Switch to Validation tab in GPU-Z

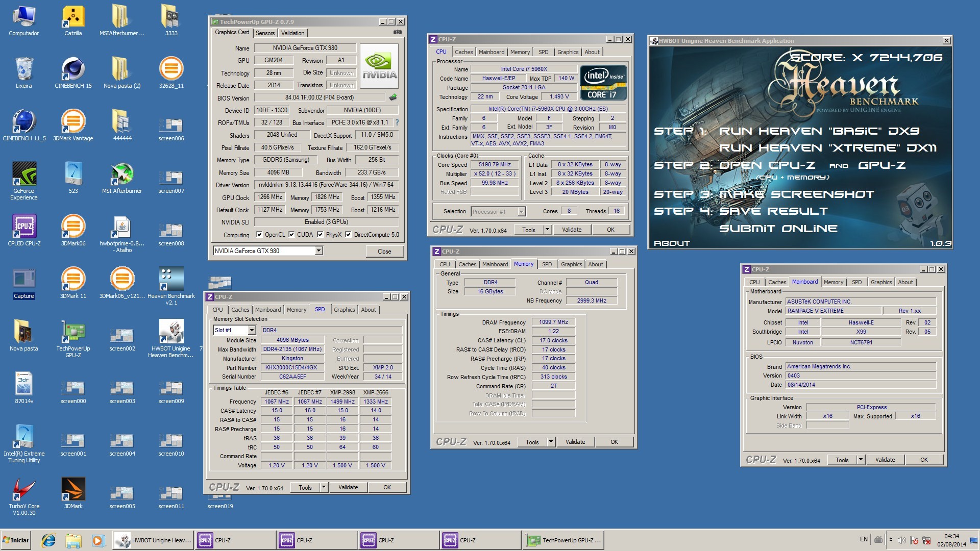click(292, 33)
